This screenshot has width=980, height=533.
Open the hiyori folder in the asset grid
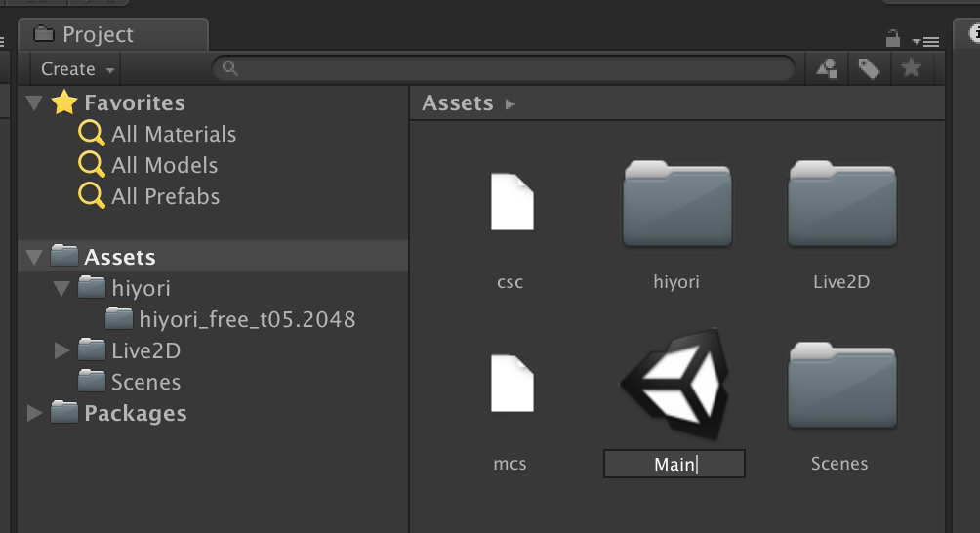point(676,204)
